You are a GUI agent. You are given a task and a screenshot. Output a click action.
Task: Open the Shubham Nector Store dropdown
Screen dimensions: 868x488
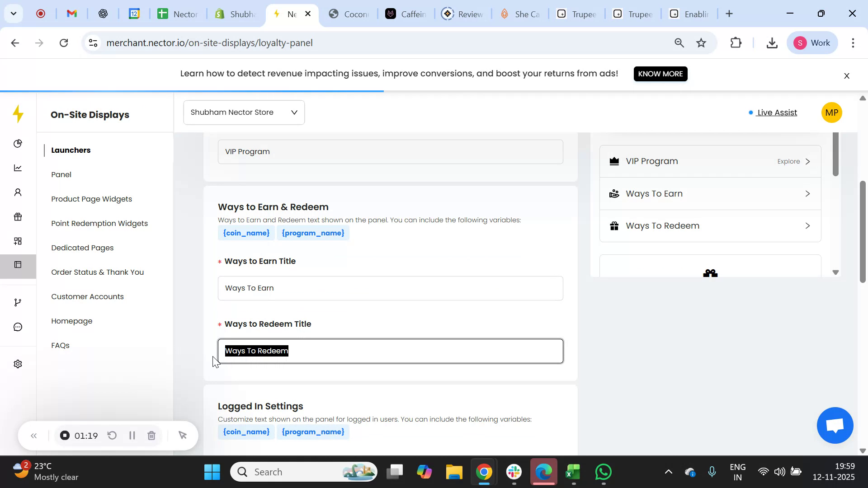(244, 112)
